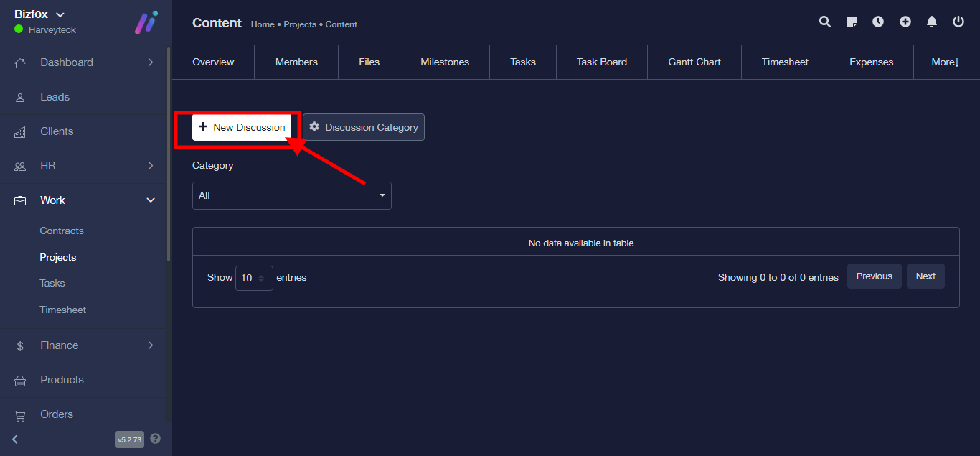Open the search icon in header
The image size is (980, 456).
(x=825, y=22)
